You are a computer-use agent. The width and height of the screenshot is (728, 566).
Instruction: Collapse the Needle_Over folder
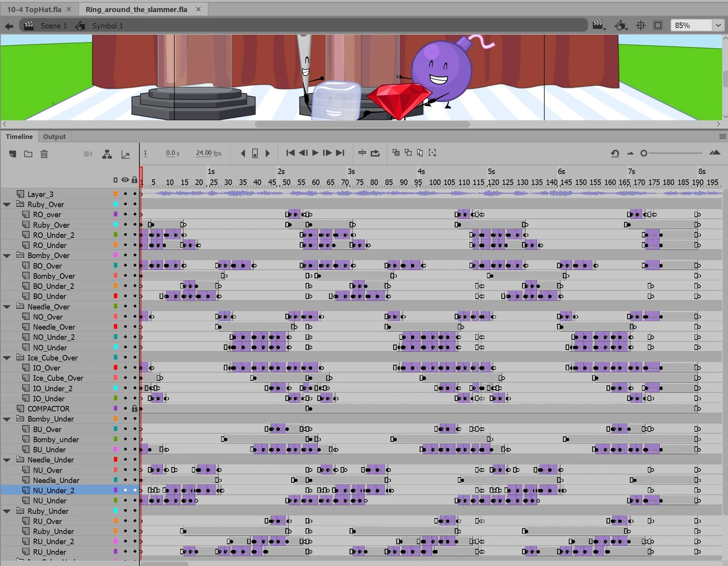7,307
